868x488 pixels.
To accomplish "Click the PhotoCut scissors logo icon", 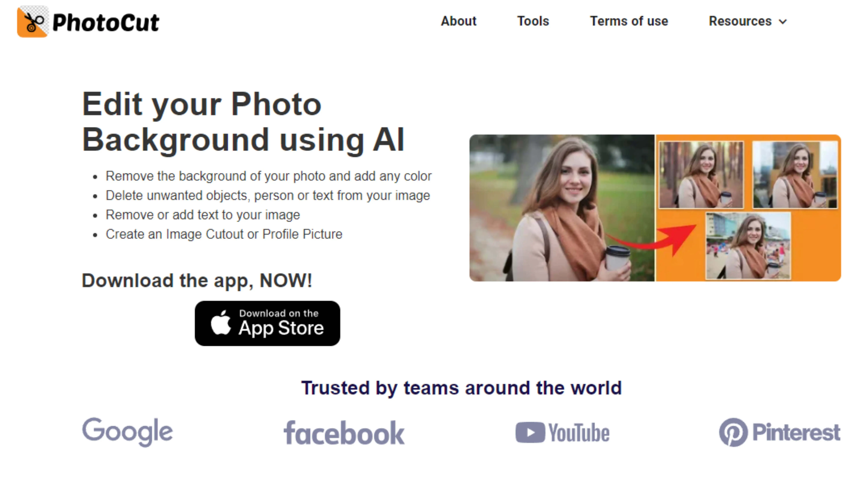I will pos(33,22).
